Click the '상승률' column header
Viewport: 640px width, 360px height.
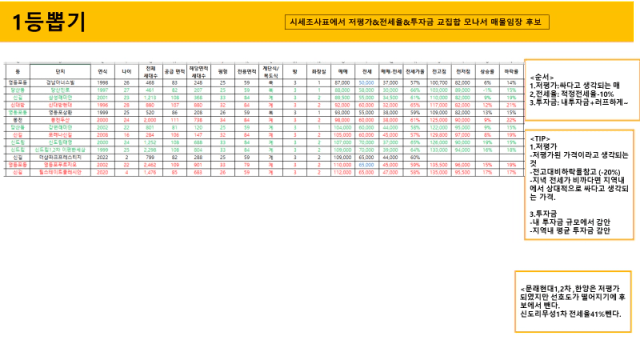click(487, 71)
